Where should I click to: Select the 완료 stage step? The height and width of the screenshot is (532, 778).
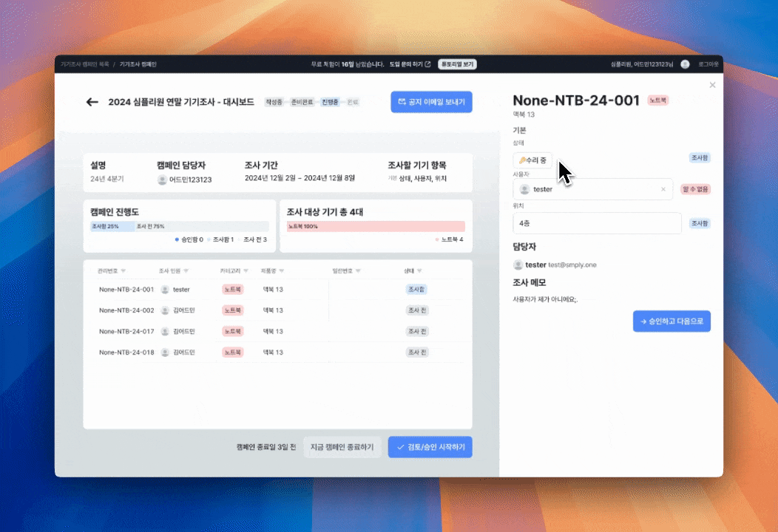(x=353, y=102)
